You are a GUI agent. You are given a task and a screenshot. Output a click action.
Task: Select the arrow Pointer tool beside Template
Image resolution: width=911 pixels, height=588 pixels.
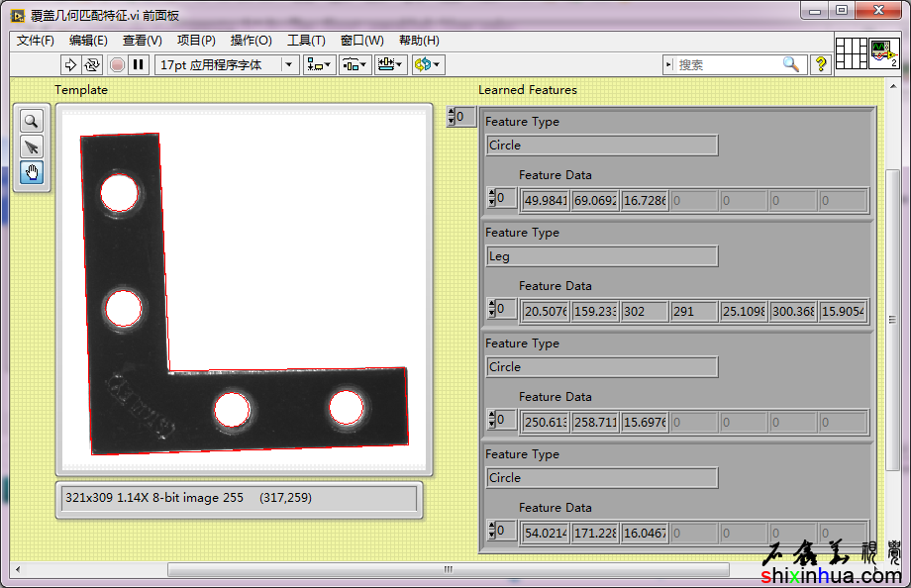32,147
